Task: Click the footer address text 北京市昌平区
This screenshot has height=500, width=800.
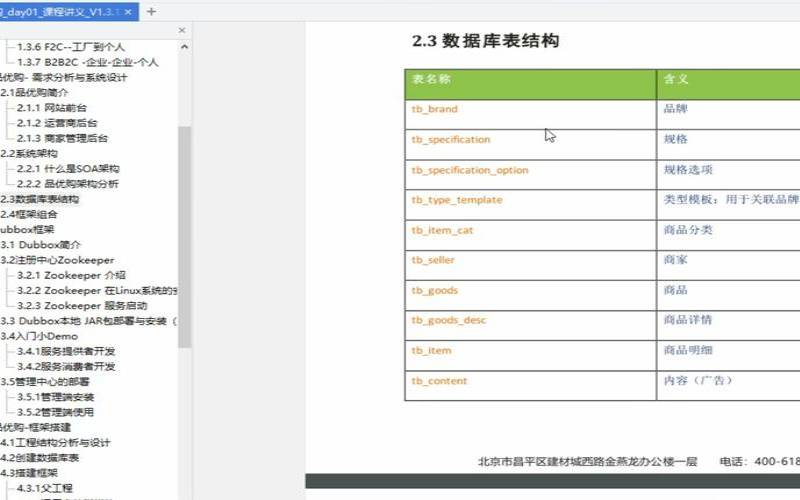Action: click(587, 462)
